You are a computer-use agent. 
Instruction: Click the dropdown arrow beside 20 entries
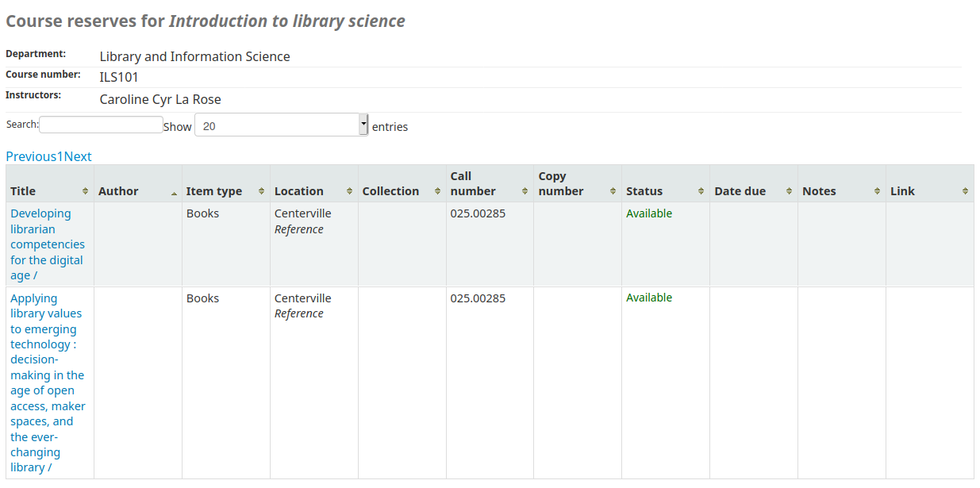(x=364, y=125)
